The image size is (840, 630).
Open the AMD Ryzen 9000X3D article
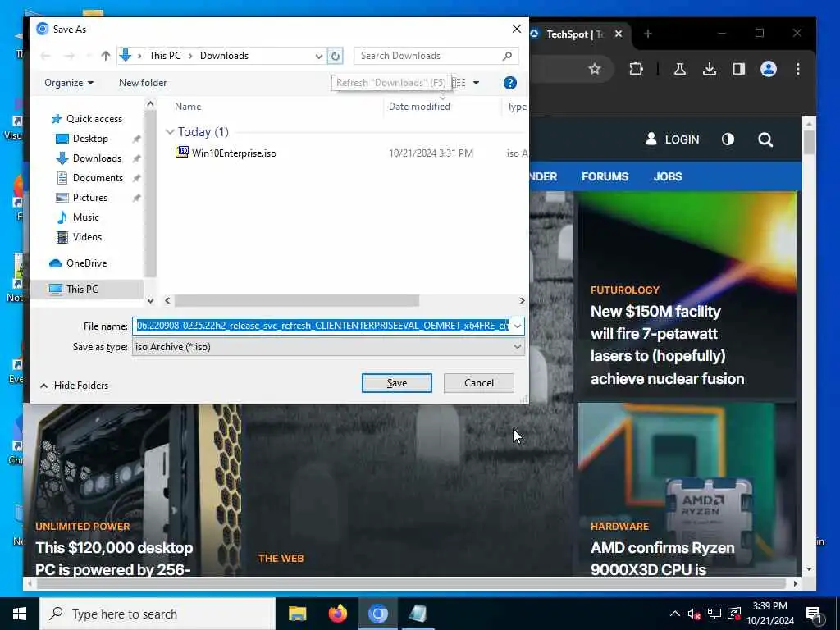tap(663, 558)
